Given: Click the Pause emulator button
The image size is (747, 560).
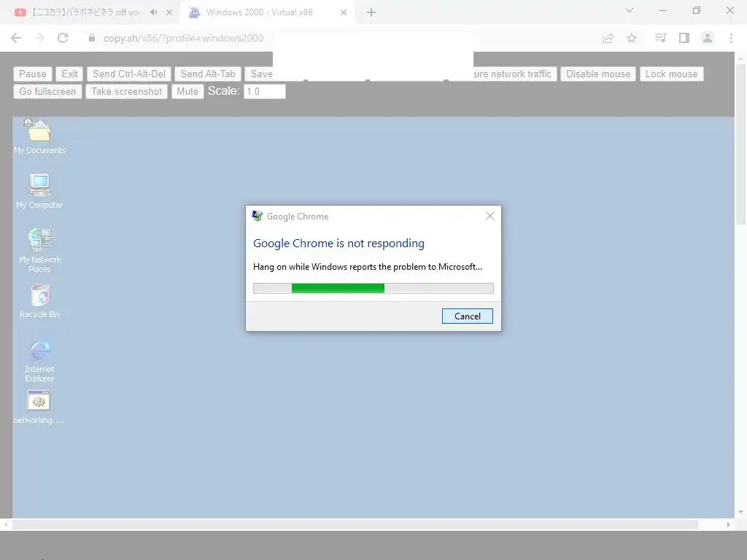Looking at the screenshot, I should tap(32, 74).
